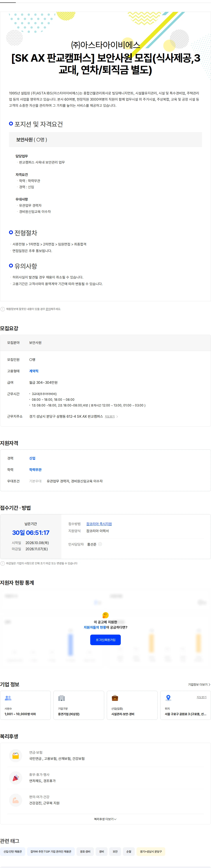
Task: Click the 연금·보험 benefits icon
Action: pyautogui.click(x=15, y=755)
